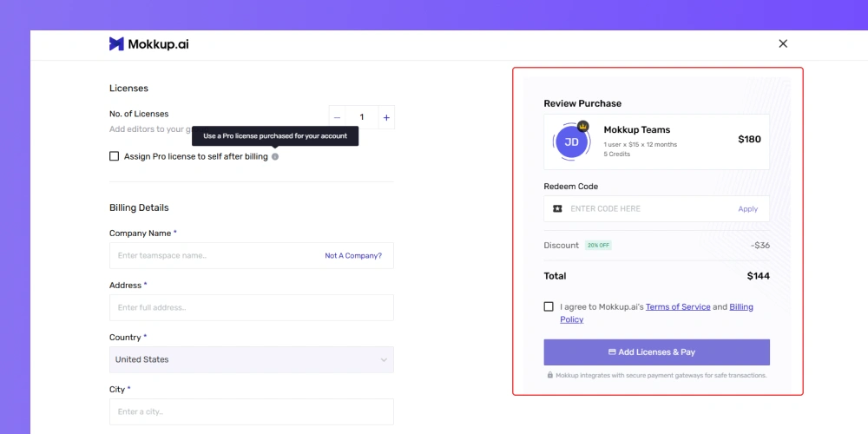Click the Licenses section heading
The width and height of the screenshot is (868, 434).
point(129,88)
